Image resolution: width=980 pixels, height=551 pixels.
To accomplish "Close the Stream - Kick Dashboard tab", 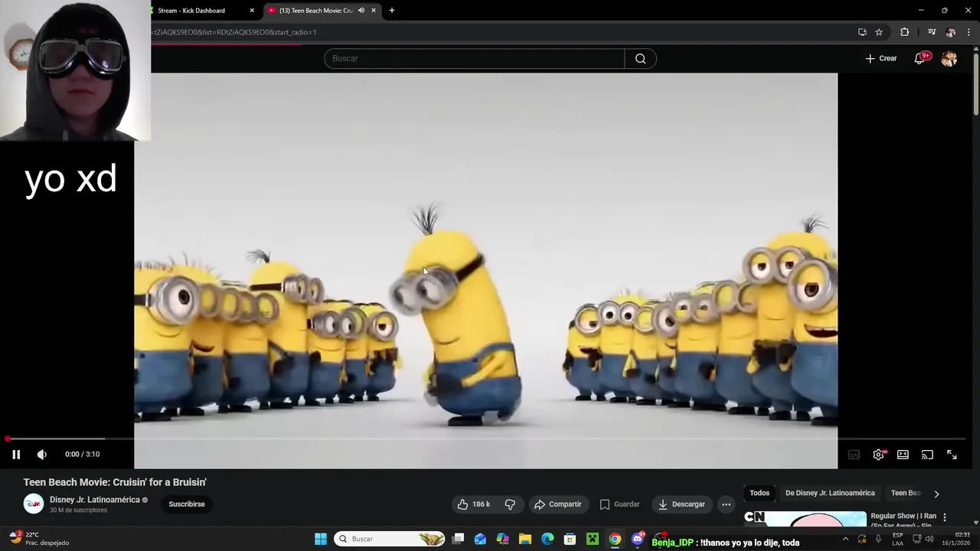I will 252,11.
